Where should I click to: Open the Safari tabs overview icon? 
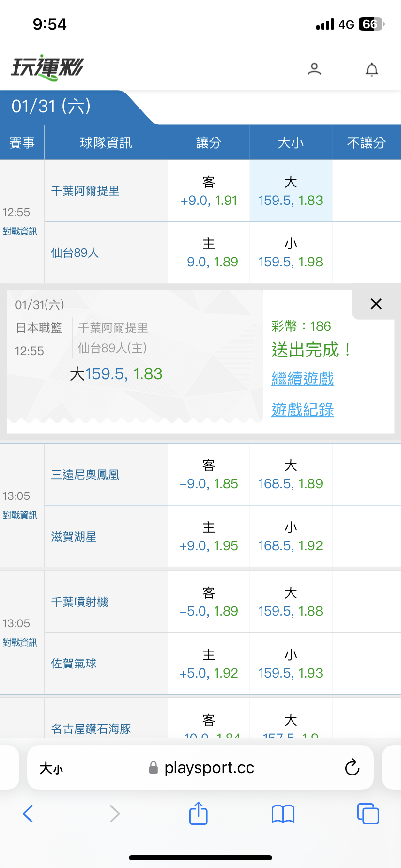click(368, 813)
